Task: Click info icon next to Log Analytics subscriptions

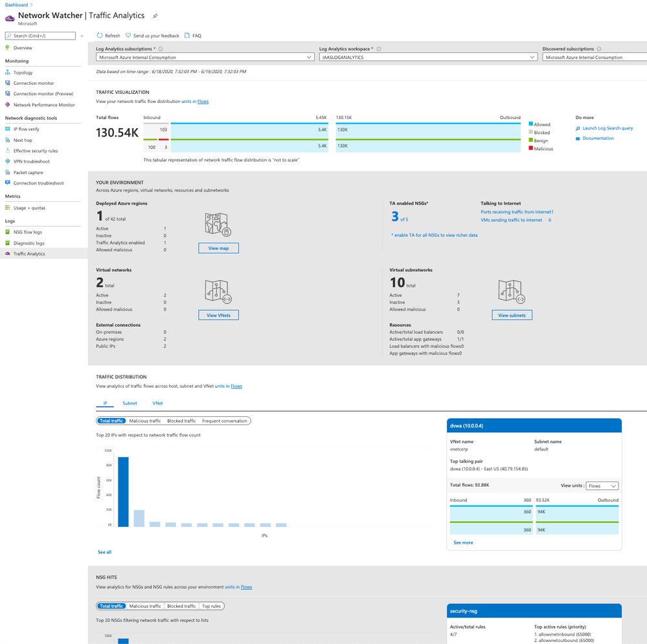Action: 161,49
